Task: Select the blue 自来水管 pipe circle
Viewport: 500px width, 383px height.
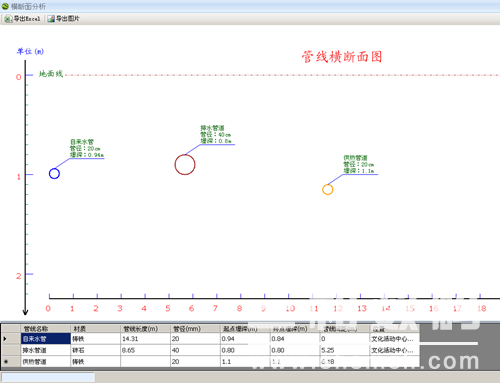Action: click(54, 174)
